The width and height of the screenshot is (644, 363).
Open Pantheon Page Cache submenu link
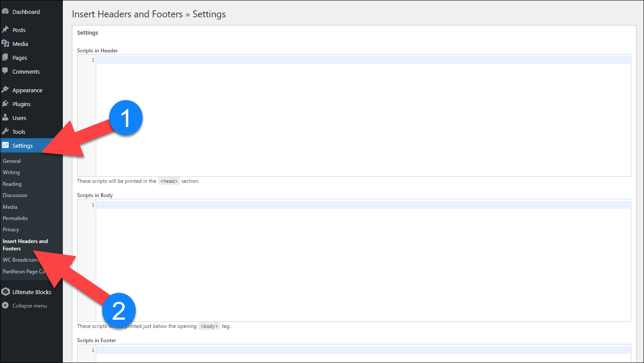click(24, 271)
